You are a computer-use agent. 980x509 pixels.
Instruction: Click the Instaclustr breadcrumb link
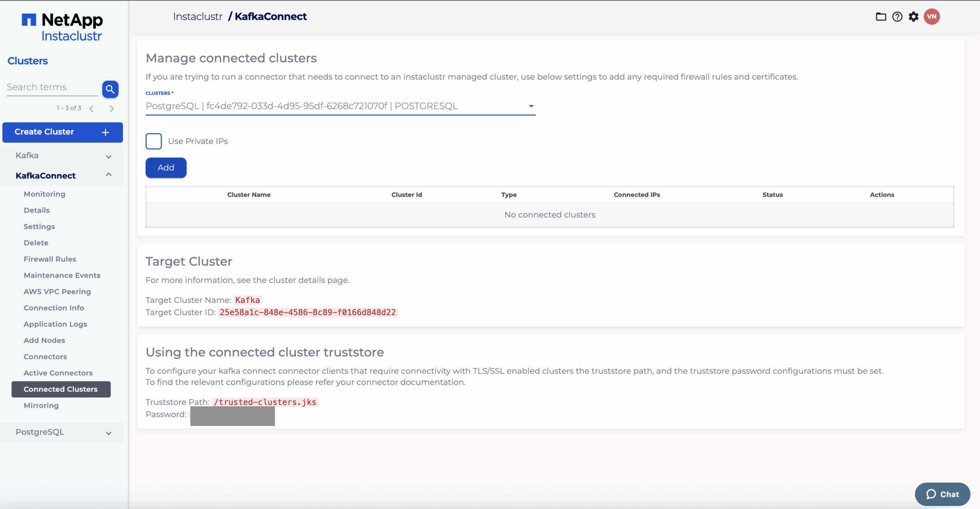[x=198, y=17]
